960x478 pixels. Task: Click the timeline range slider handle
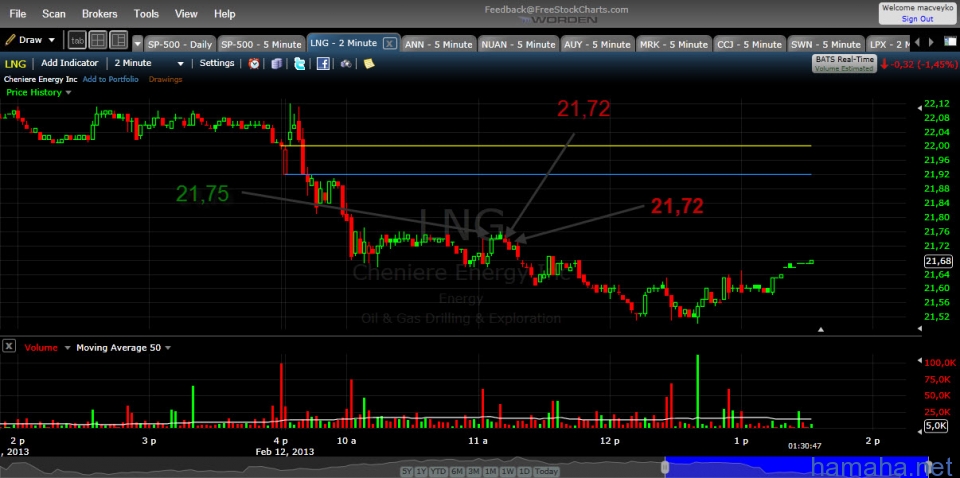point(666,467)
